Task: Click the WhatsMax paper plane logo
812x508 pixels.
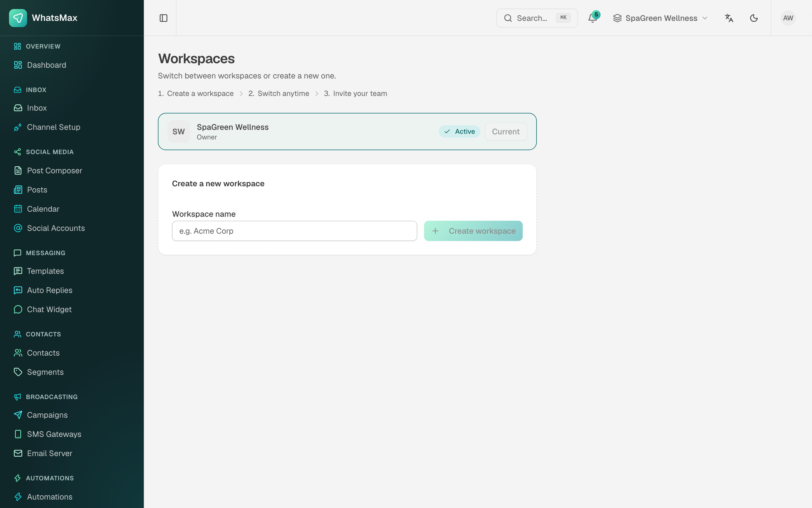Action: click(x=18, y=18)
